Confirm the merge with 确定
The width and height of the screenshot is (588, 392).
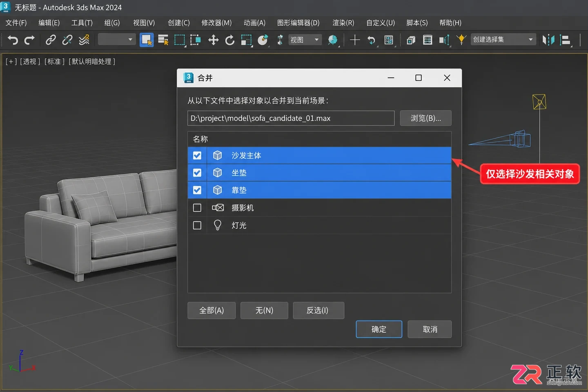(x=379, y=329)
